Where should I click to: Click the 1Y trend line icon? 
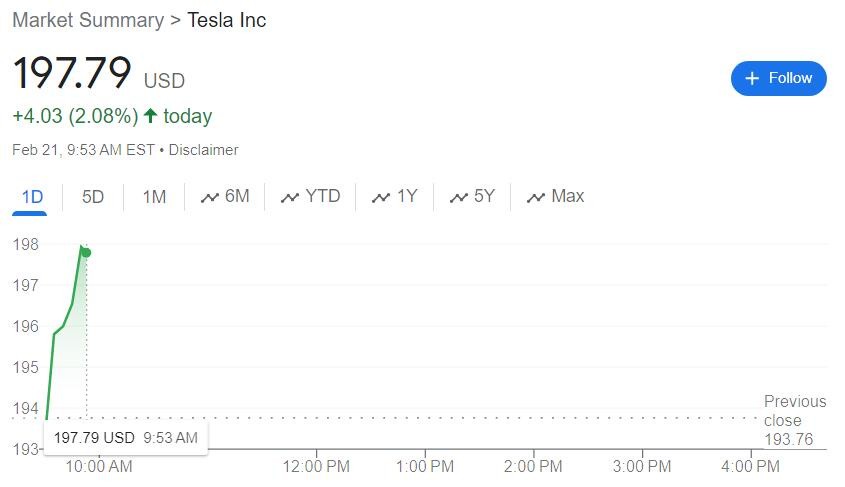(381, 197)
